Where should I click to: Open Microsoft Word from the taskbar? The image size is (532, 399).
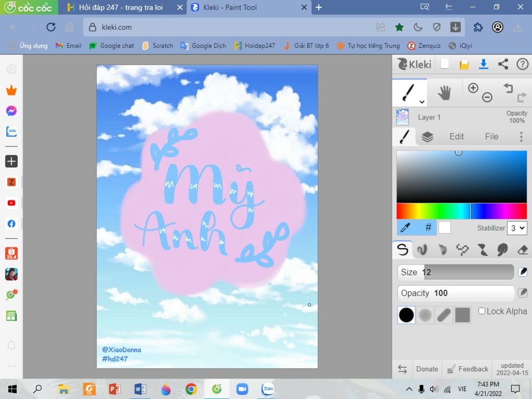[x=140, y=389]
